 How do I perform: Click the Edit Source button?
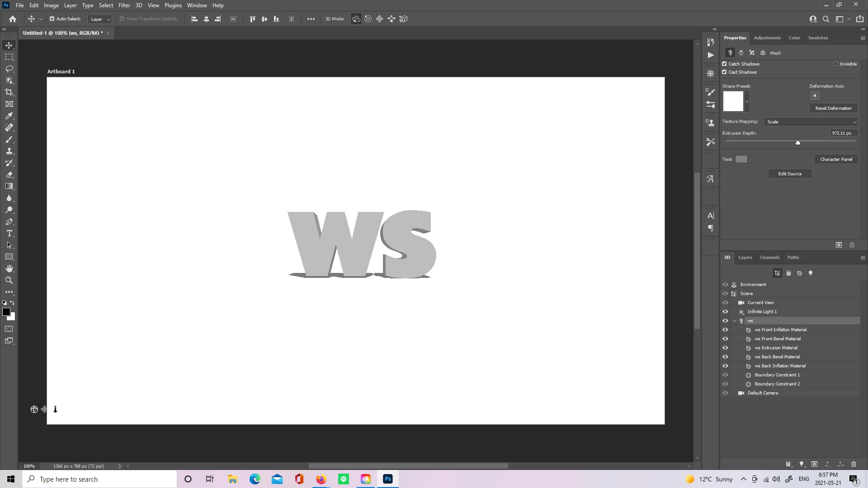coord(790,174)
